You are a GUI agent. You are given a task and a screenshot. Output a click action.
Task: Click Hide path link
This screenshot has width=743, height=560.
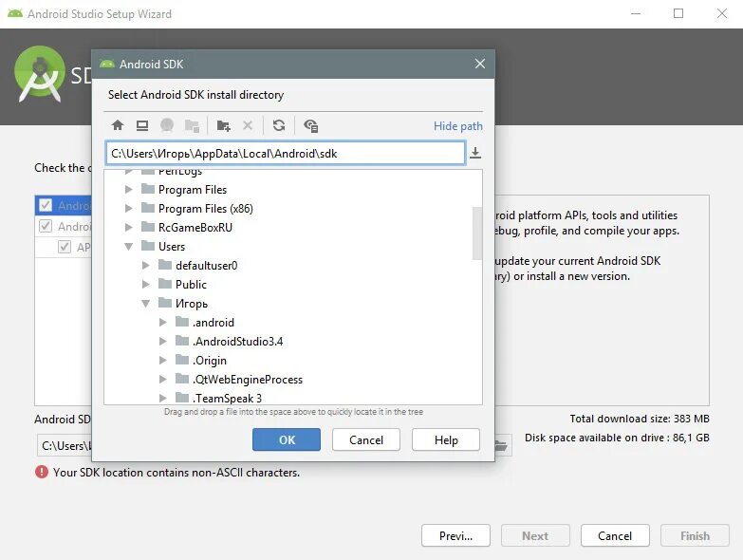457,126
